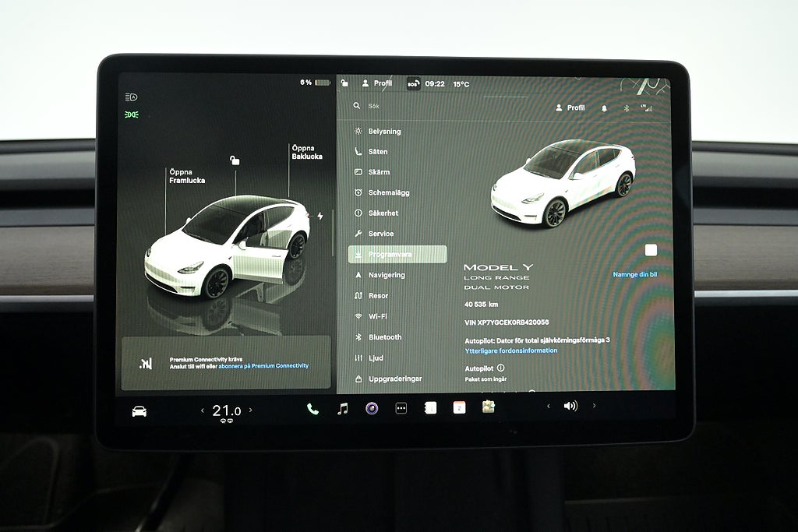Toggle the car lock icon above vehicle
The width and height of the screenshot is (798, 532).
click(x=235, y=160)
